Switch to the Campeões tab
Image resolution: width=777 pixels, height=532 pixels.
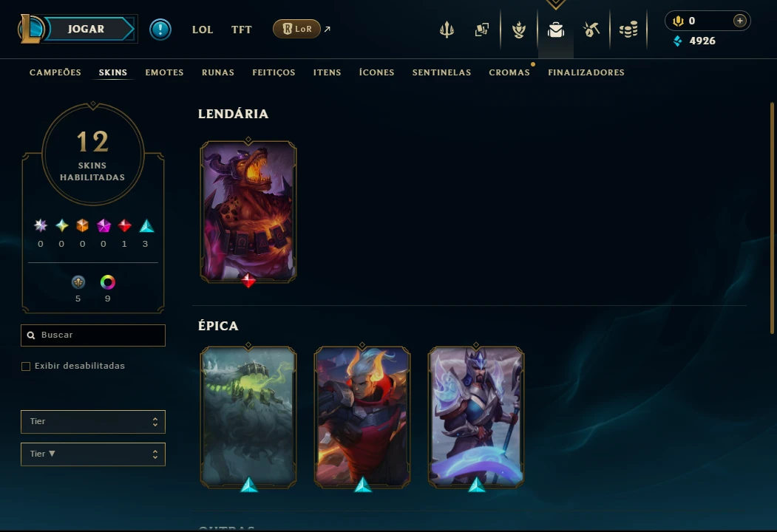tap(55, 72)
